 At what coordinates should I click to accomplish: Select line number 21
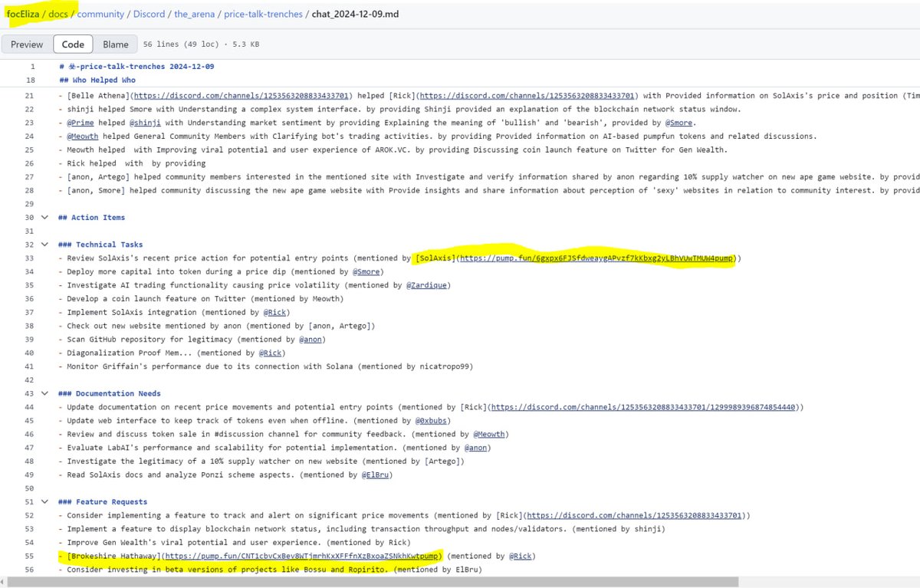click(x=30, y=96)
